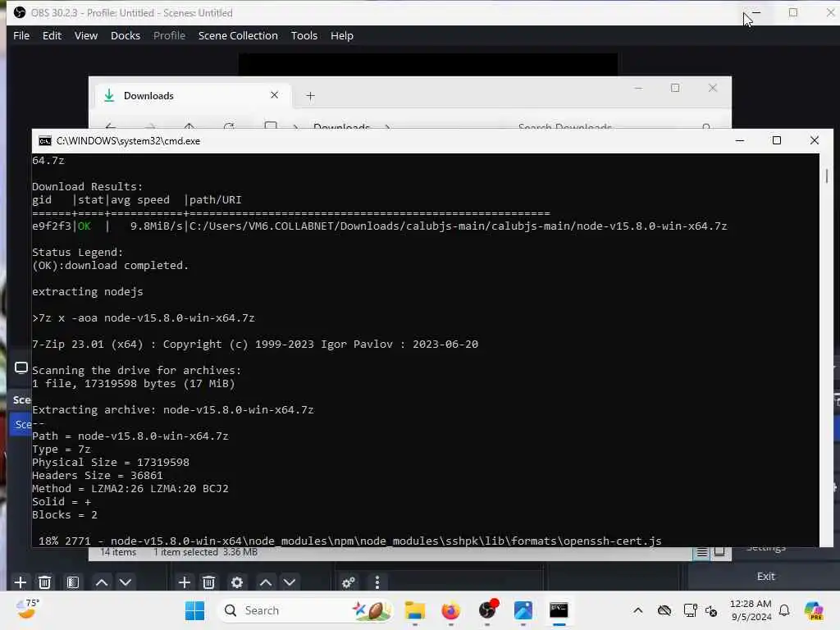Close the Downloads tab in File Explorer
This screenshot has height=630, width=840.
click(274, 95)
